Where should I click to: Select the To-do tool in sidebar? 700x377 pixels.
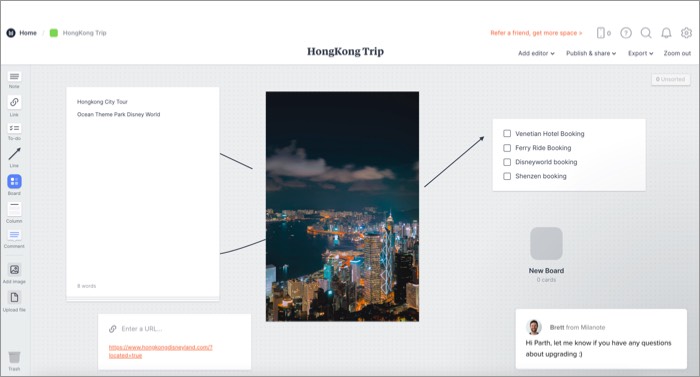tap(14, 129)
